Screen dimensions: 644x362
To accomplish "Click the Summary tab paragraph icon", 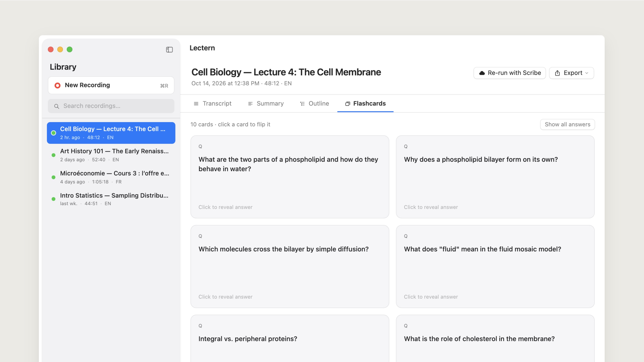I will click(x=250, y=104).
